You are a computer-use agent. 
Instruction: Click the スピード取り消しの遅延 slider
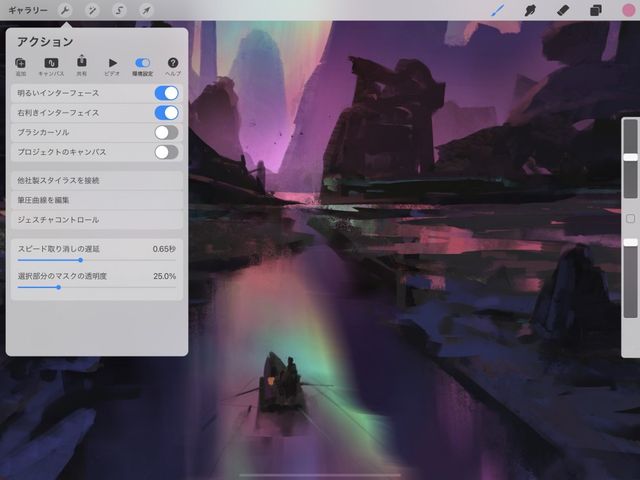97,260
